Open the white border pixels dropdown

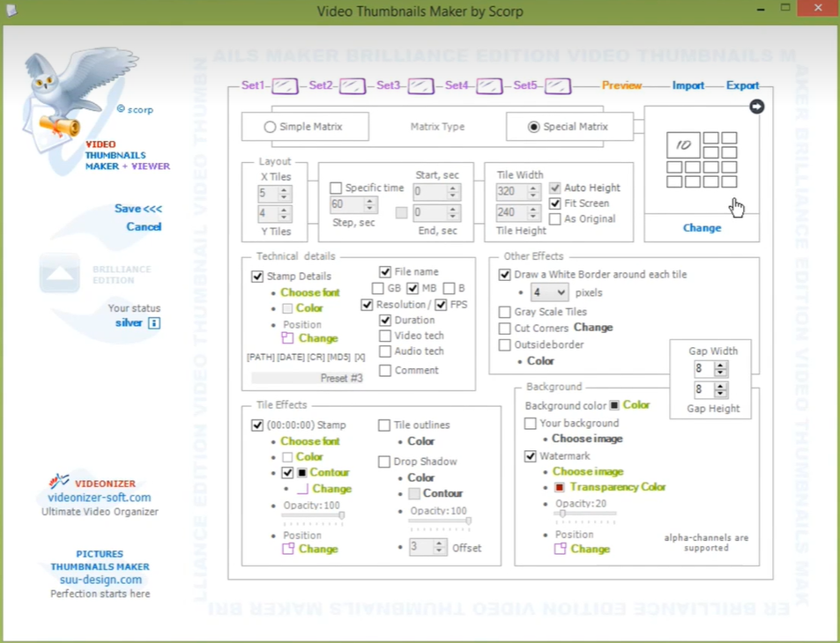[x=549, y=292]
